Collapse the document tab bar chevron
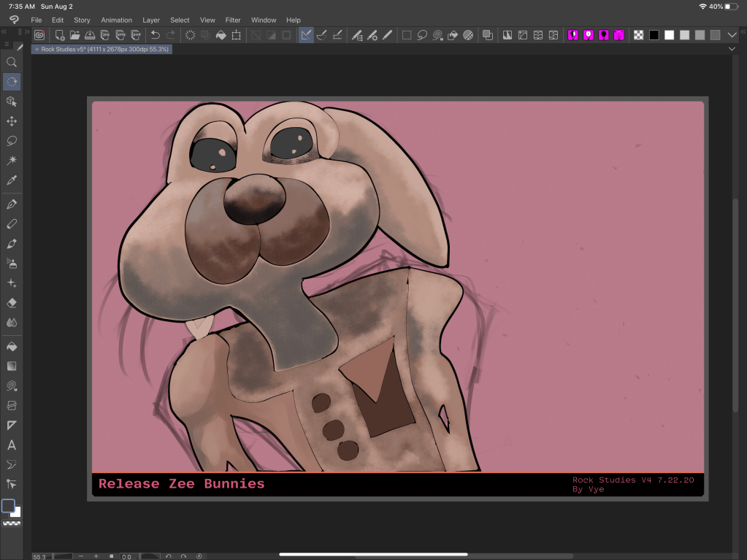747x560 pixels. (x=732, y=48)
